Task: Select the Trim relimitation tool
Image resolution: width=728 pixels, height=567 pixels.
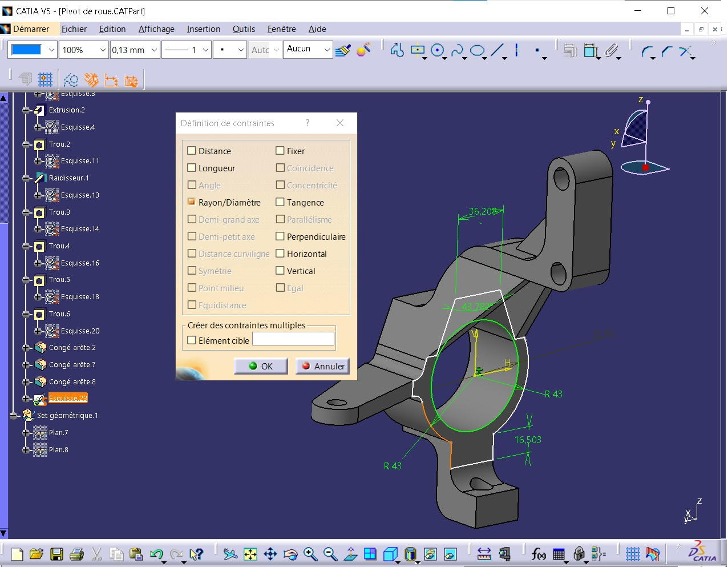Action: (686, 51)
